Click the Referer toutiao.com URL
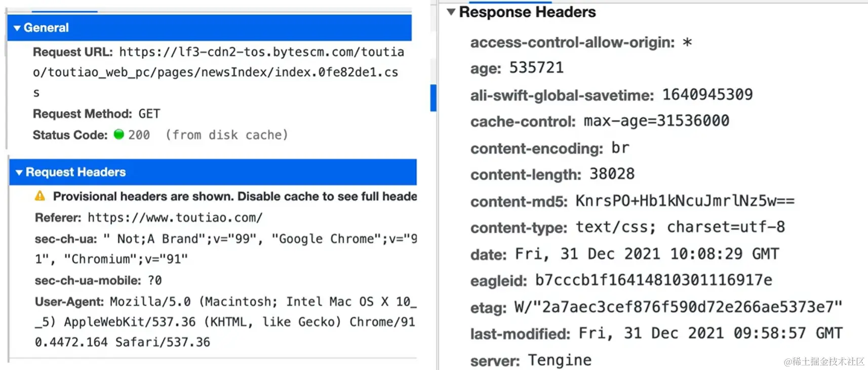This screenshot has width=868, height=370. (x=175, y=218)
